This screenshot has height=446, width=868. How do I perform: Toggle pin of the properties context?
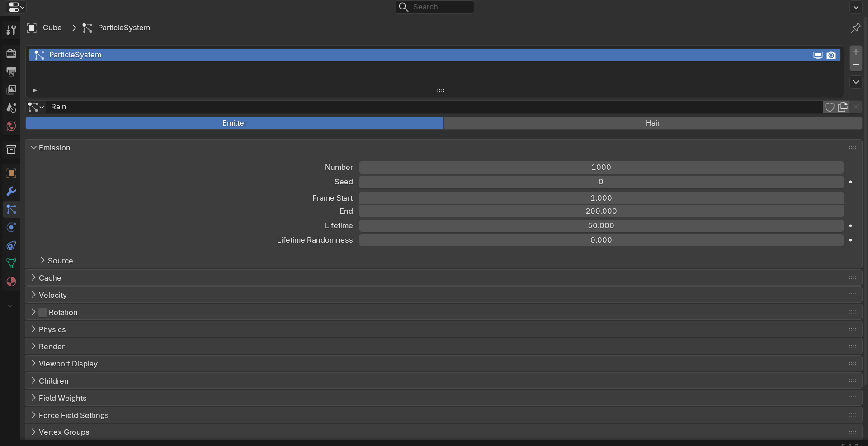point(855,28)
